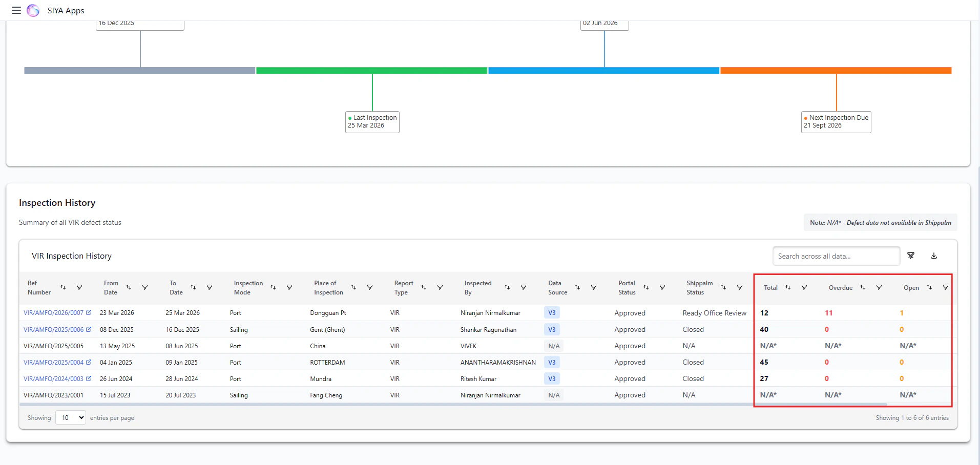Filter the Report Type column

440,287
